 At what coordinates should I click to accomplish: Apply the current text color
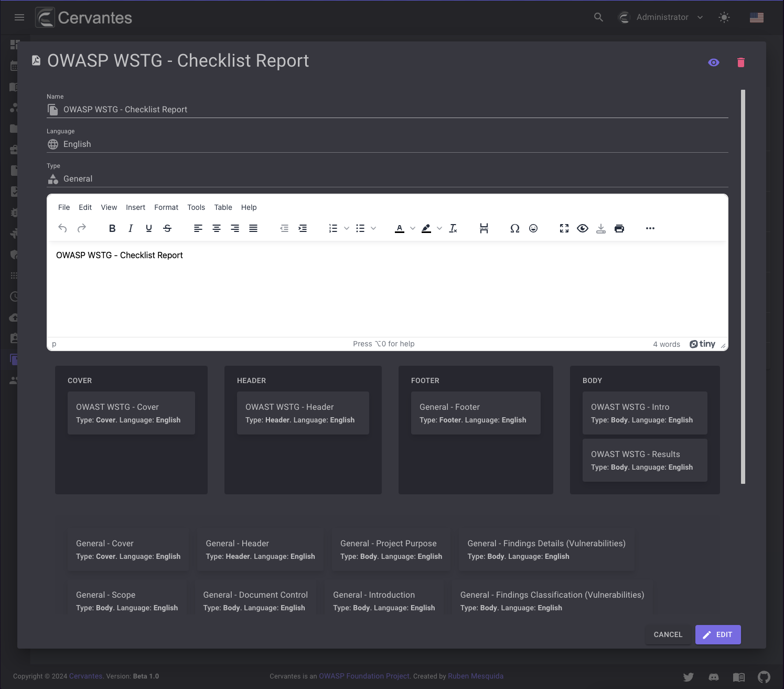tap(400, 228)
